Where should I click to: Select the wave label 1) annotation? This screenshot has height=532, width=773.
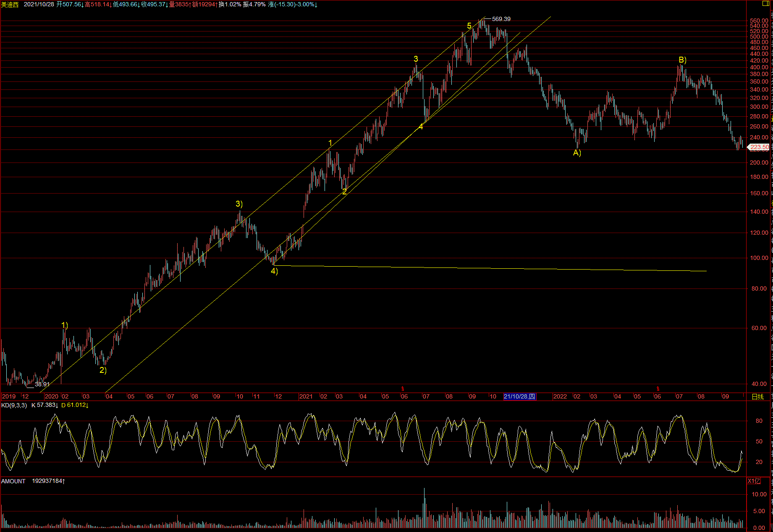(65, 325)
